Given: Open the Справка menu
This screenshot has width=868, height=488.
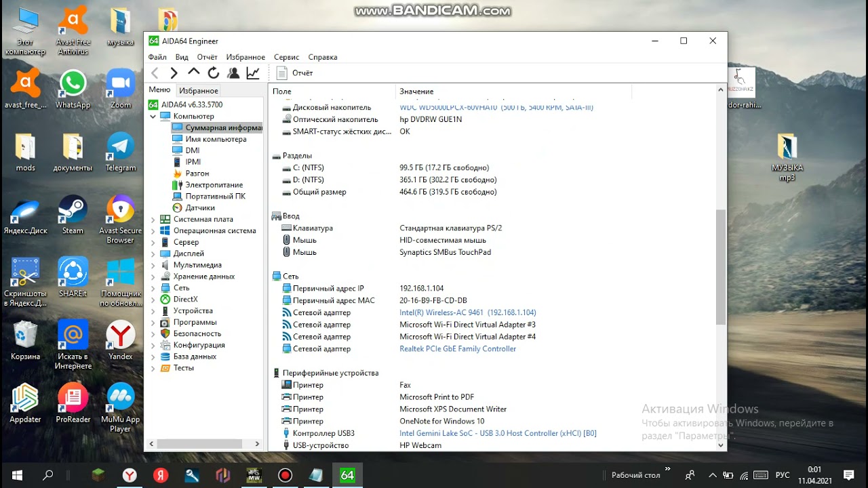Looking at the screenshot, I should (323, 58).
